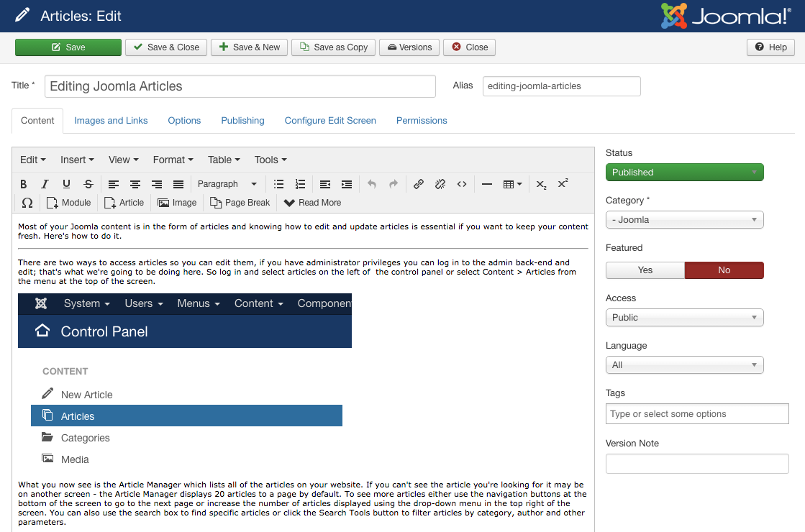The image size is (805, 532).
Task: Open the editor View menu
Action: pyautogui.click(x=123, y=160)
